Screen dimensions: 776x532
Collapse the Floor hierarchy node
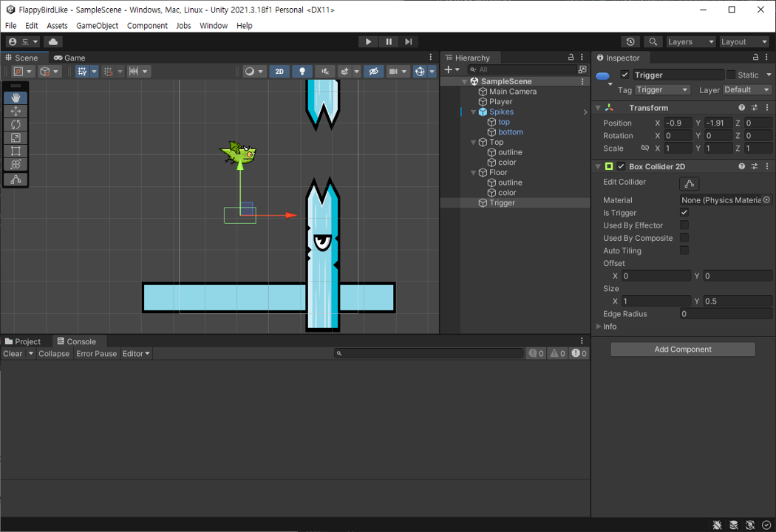[474, 173]
